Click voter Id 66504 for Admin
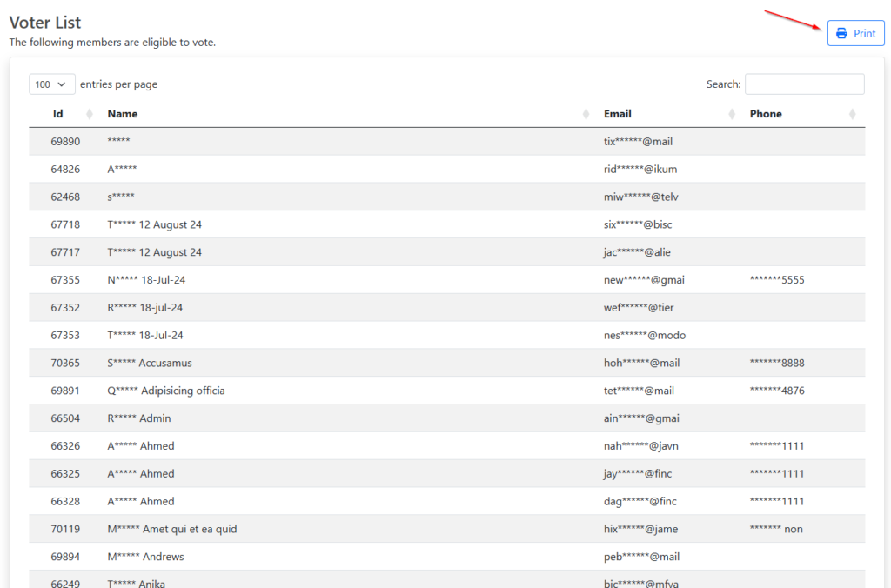Viewport: 891px width, 588px height. [65, 418]
